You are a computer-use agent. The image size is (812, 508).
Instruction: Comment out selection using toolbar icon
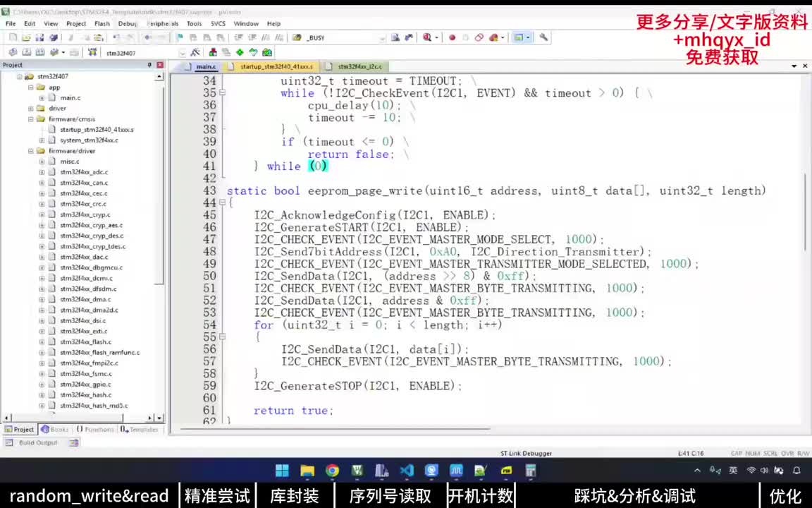[x=266, y=37]
